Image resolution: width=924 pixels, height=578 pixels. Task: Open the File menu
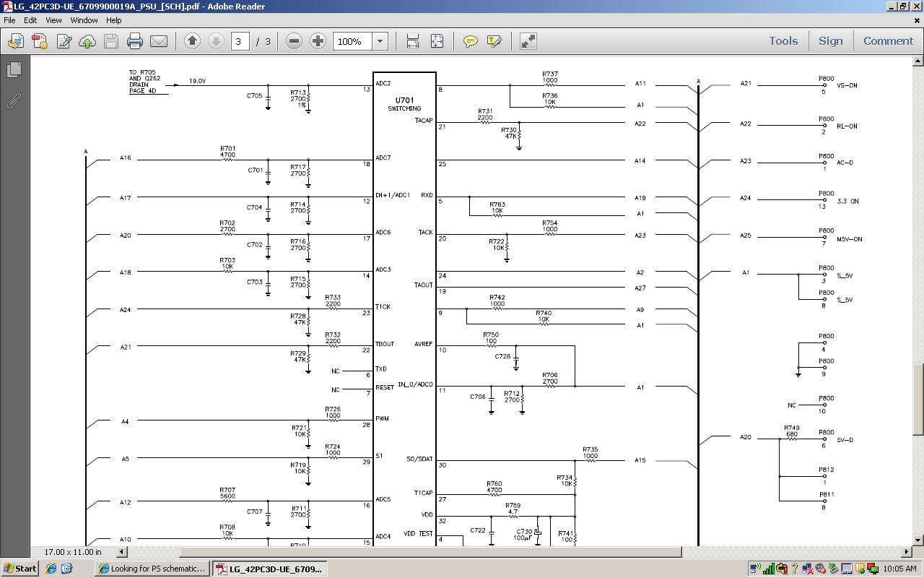click(x=9, y=20)
